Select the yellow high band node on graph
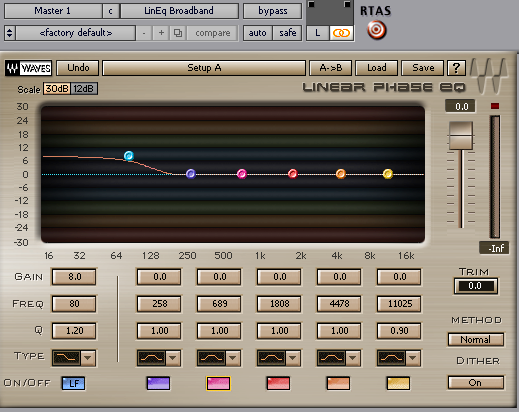The height and width of the screenshot is (412, 519). click(388, 174)
